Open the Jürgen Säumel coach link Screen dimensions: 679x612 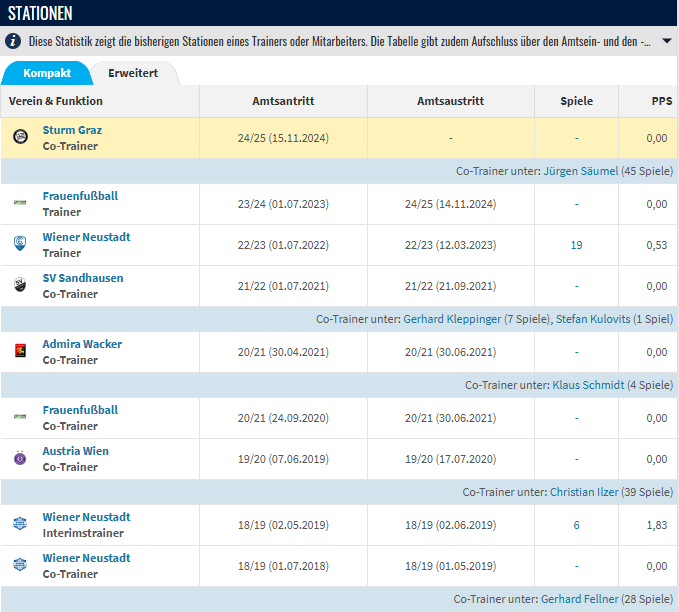click(581, 171)
